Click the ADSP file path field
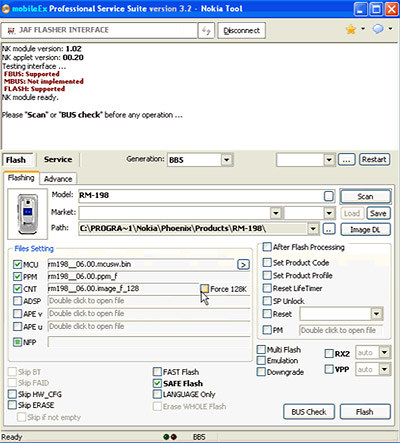 [149, 301]
